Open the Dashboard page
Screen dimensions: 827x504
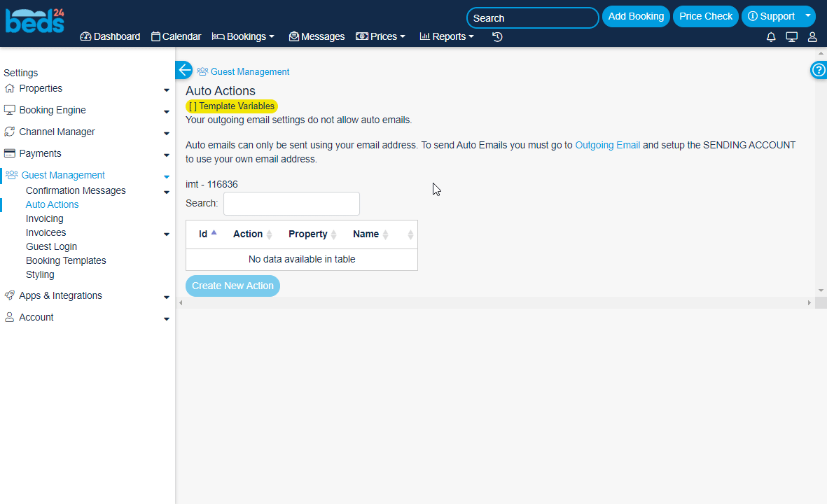(110, 36)
